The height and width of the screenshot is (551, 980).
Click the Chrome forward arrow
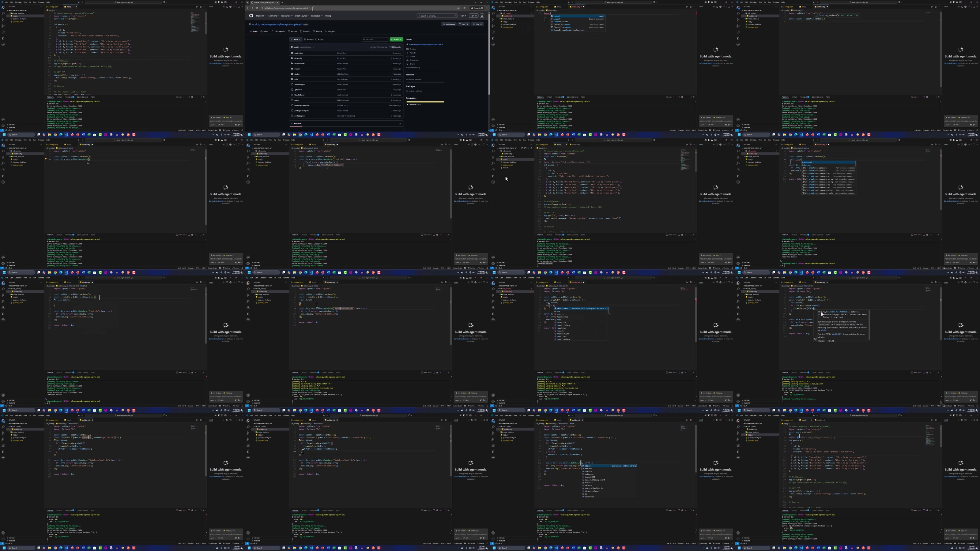(x=253, y=8)
